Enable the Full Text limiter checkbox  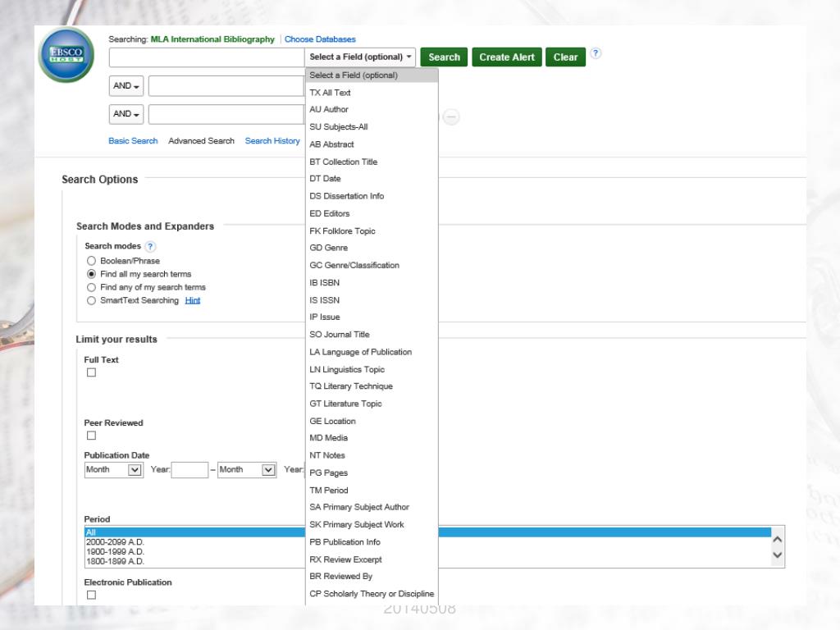pos(92,372)
